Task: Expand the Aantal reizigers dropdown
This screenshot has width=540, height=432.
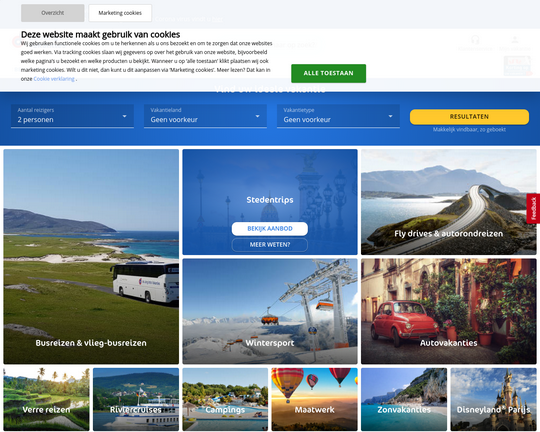Action: tap(72, 116)
